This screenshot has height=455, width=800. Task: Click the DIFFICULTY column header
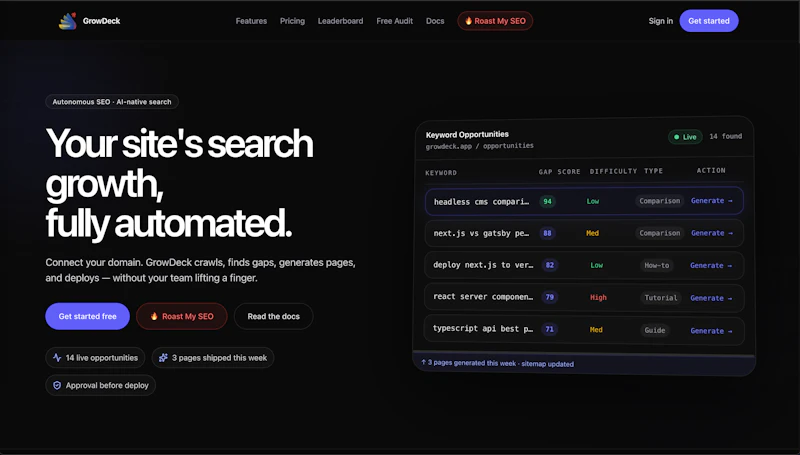click(613, 171)
